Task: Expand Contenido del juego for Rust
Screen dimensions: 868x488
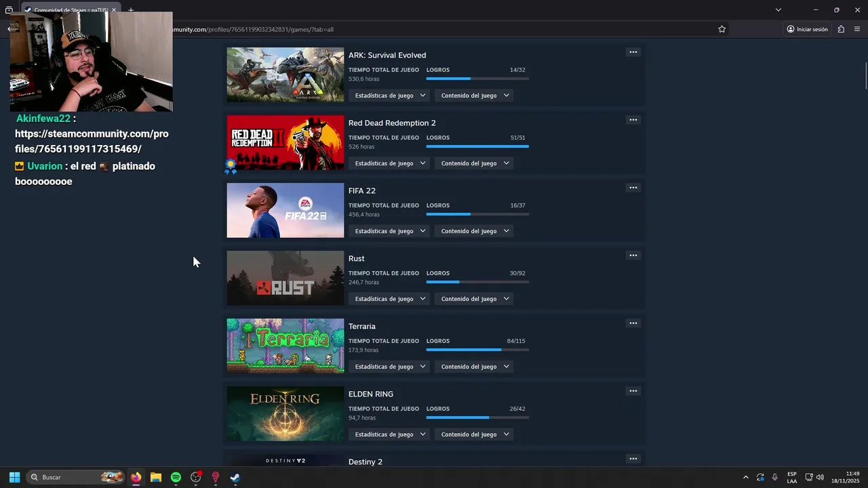Action: [474, 299]
